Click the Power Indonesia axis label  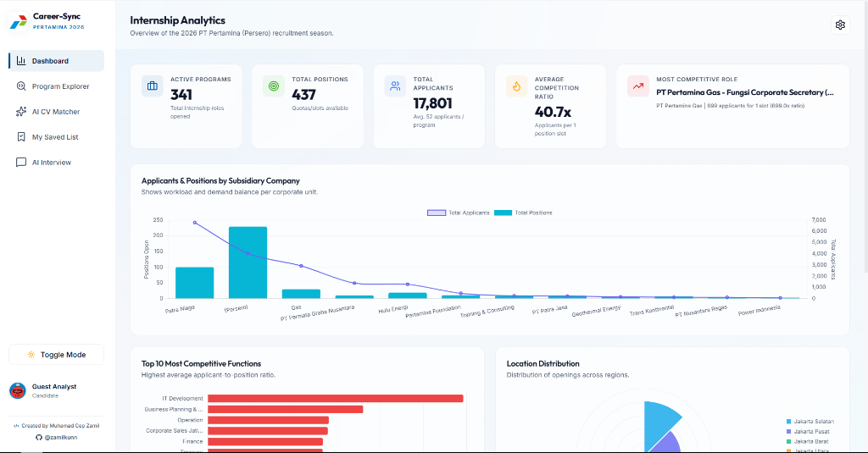[x=759, y=310]
